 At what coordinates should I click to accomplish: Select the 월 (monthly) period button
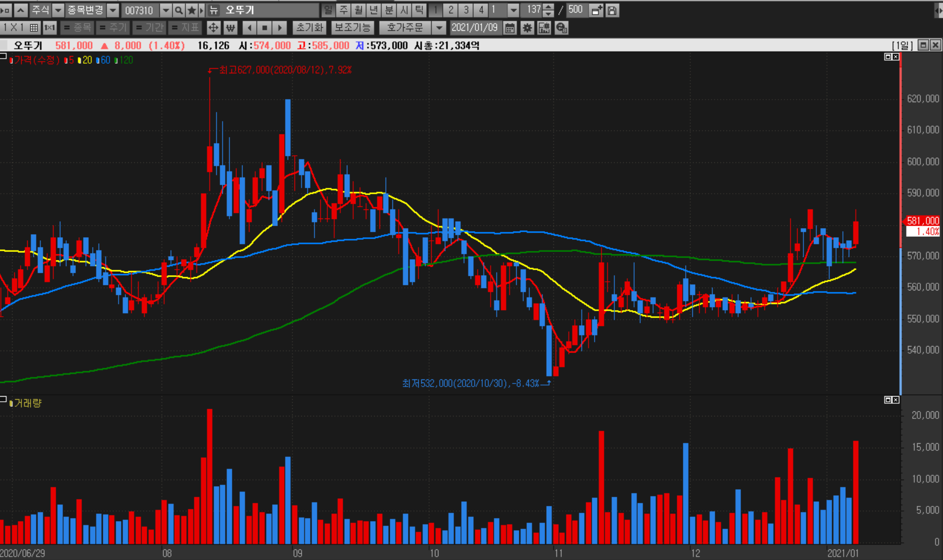[x=359, y=10]
